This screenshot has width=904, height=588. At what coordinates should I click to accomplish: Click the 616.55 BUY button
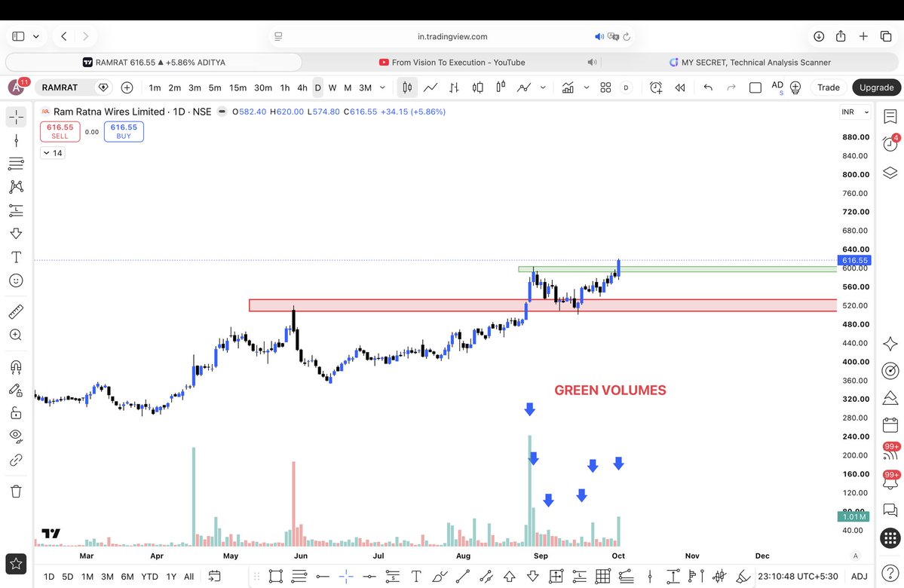coord(124,131)
